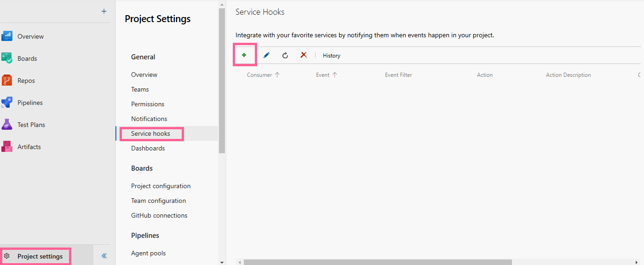Open Notifications settings page
The height and width of the screenshot is (265, 644).
click(x=149, y=119)
